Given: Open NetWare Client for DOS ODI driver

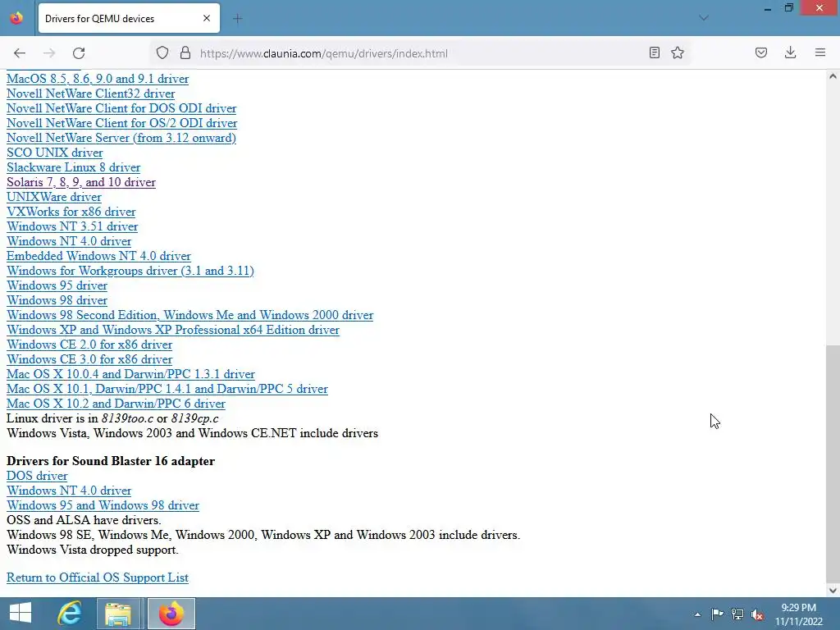Looking at the screenshot, I should pos(121,108).
